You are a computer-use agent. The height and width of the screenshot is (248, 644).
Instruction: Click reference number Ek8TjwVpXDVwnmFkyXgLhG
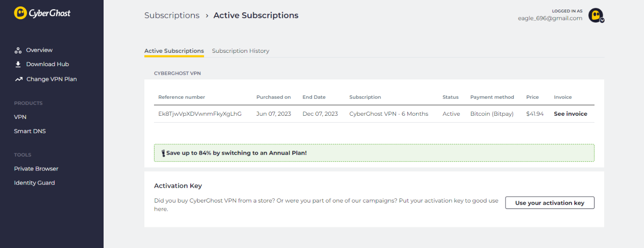pos(200,114)
